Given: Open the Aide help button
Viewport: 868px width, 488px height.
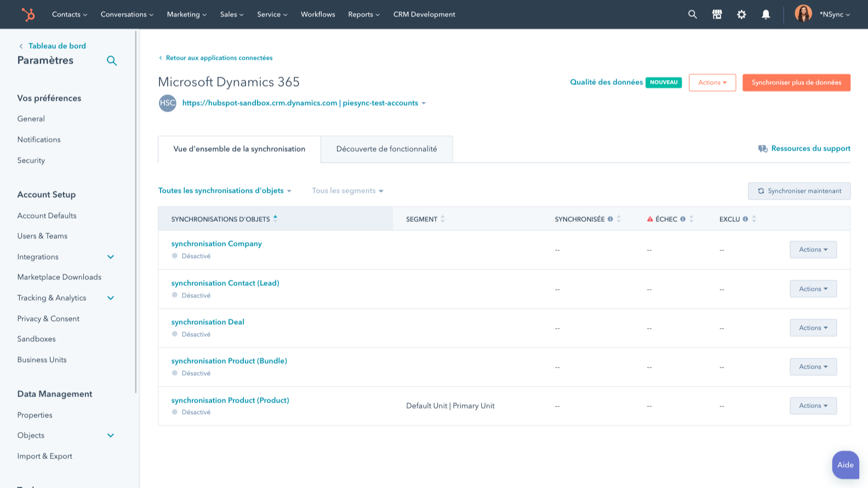Looking at the screenshot, I should [845, 465].
